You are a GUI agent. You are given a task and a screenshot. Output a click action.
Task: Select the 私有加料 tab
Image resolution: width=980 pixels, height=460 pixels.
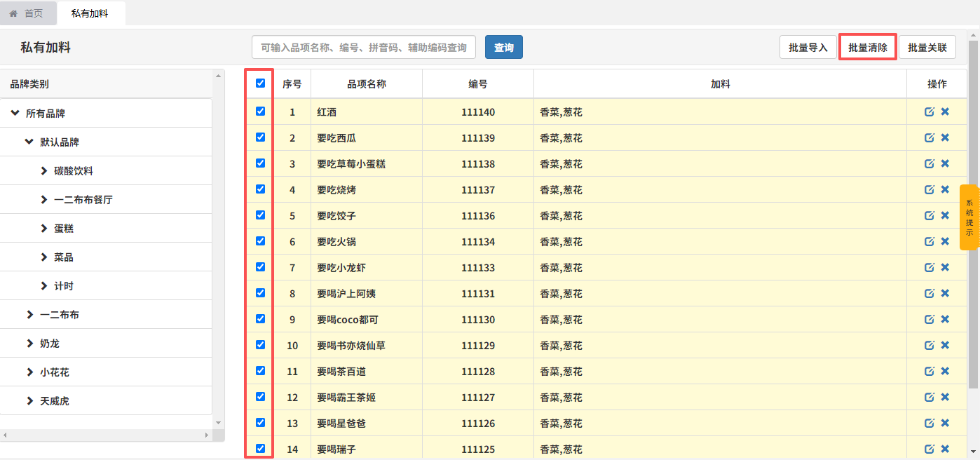(90, 13)
